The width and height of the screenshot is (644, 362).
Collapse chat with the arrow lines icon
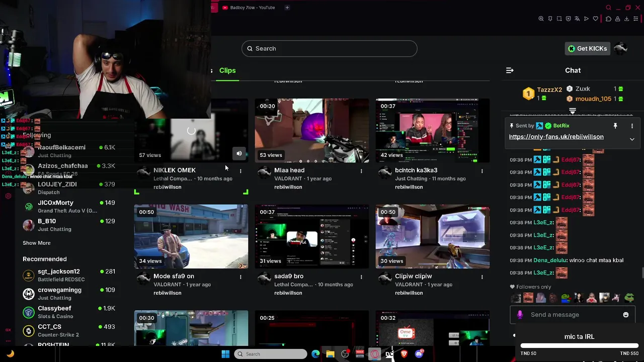point(510,70)
